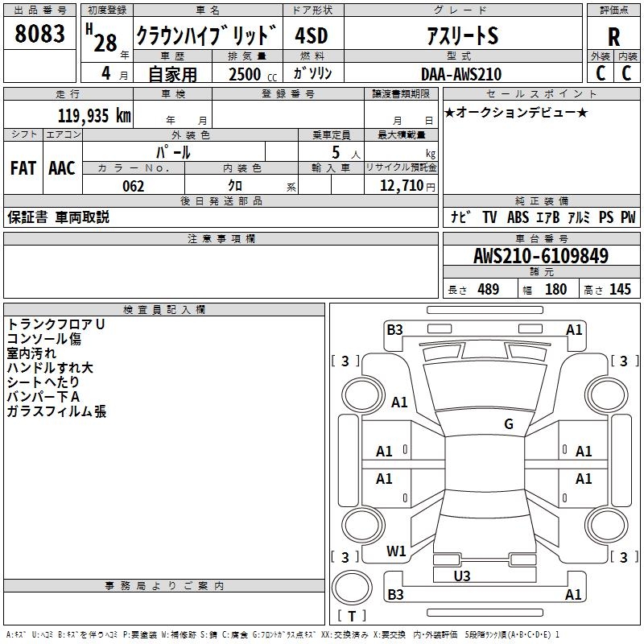Click chassis number AWS210-6109849
Viewport: 644px width, 644px height.
click(x=541, y=255)
